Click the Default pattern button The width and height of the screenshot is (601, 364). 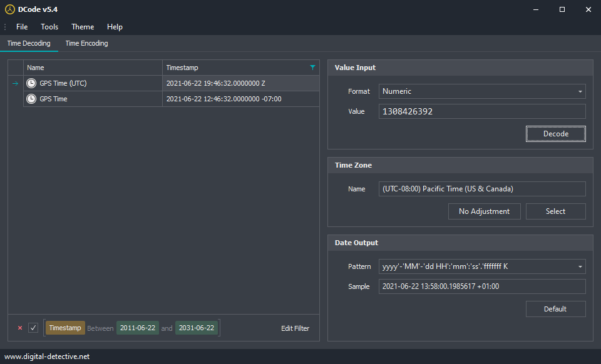click(555, 309)
